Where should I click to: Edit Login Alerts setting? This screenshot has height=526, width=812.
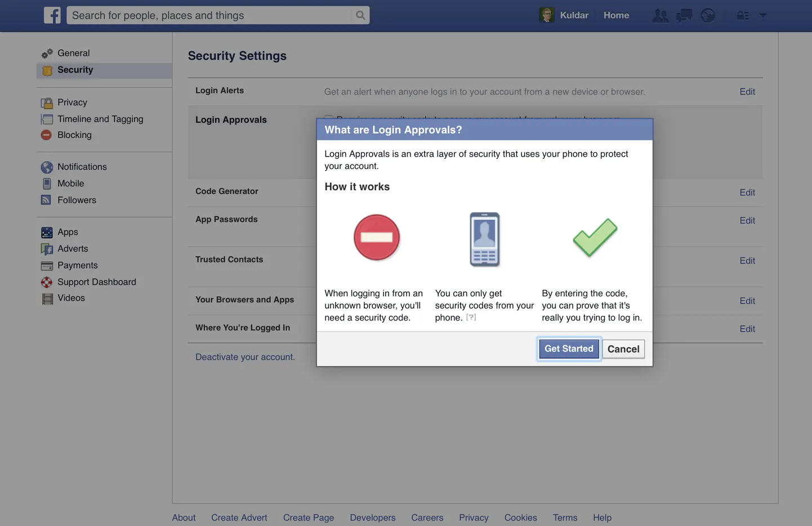click(747, 92)
